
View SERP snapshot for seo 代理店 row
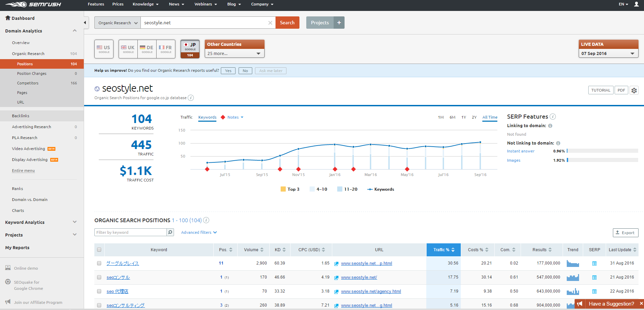coord(594,292)
